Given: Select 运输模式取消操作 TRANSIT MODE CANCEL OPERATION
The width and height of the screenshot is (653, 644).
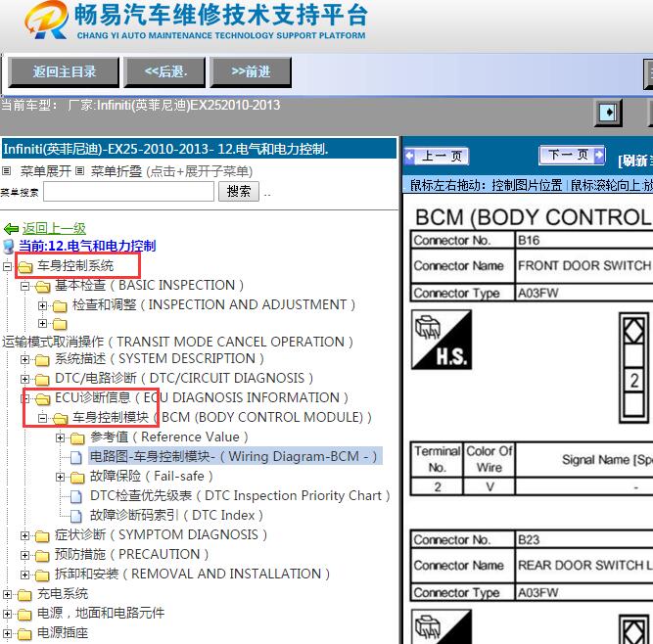Looking at the screenshot, I should pos(178,342).
